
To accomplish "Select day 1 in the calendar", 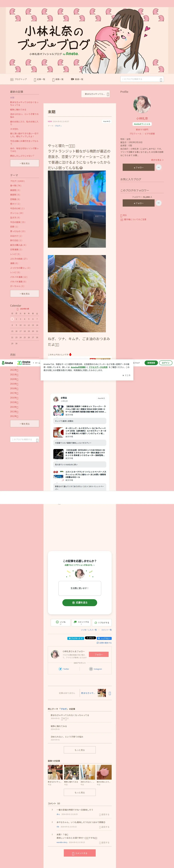I will tap(12, 319).
